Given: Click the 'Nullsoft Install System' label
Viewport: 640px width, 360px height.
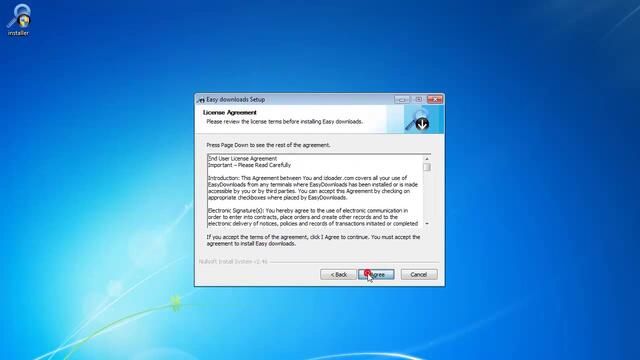Looking at the screenshot, I should (x=233, y=261).
